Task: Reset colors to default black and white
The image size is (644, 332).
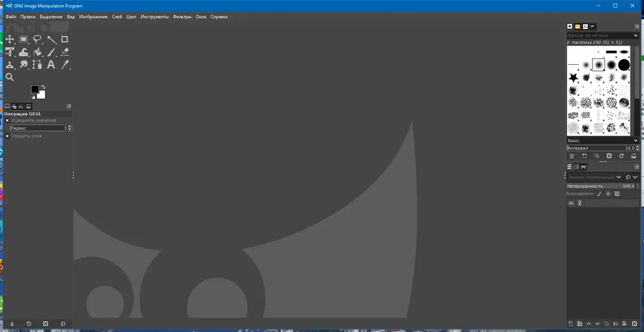Action: [x=32, y=97]
